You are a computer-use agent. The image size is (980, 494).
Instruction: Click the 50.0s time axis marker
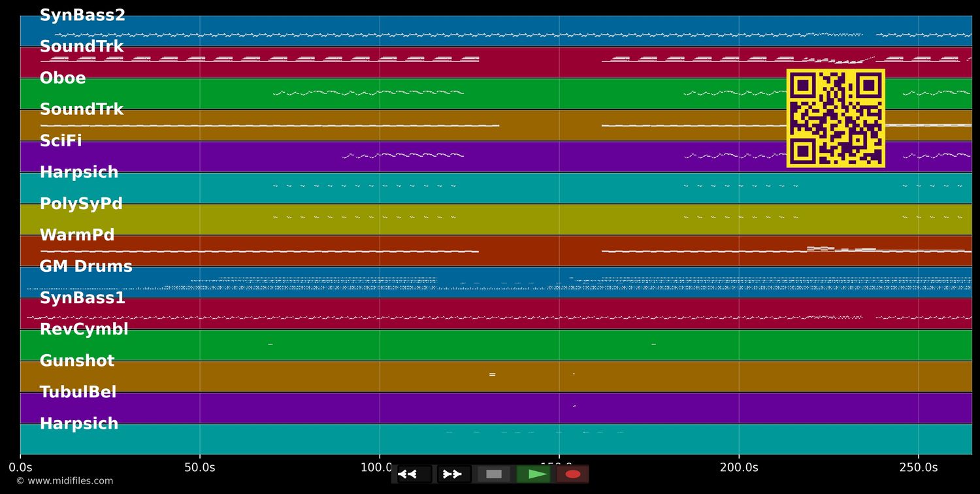coord(200,467)
